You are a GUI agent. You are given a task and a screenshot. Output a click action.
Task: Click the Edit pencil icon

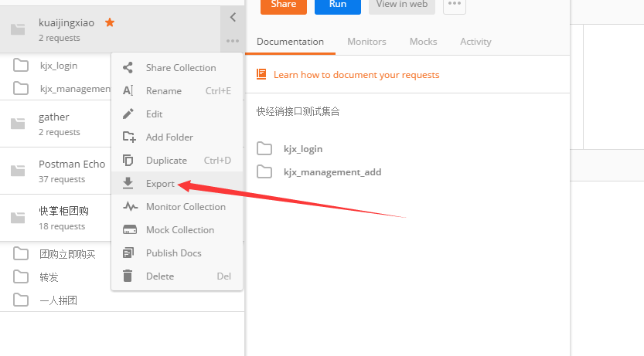(x=128, y=114)
